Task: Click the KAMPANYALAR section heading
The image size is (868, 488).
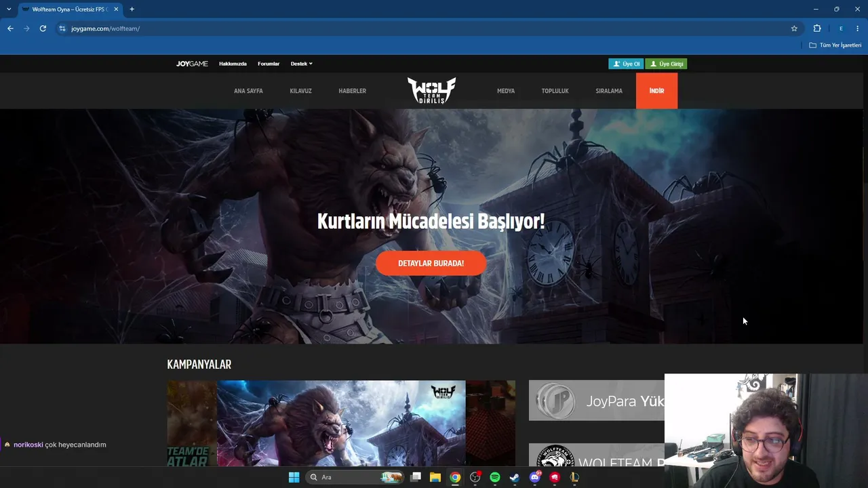Action: pyautogui.click(x=199, y=365)
